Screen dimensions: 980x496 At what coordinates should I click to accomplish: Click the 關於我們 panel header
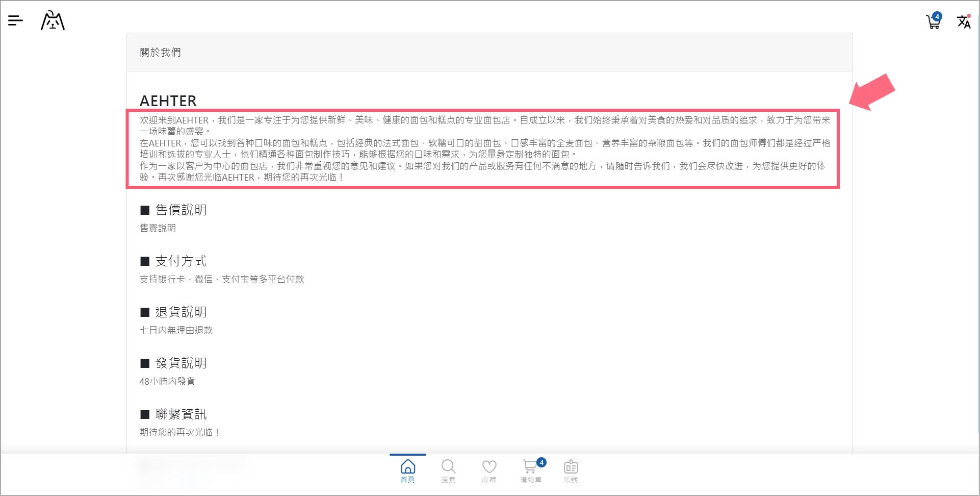coord(160,52)
